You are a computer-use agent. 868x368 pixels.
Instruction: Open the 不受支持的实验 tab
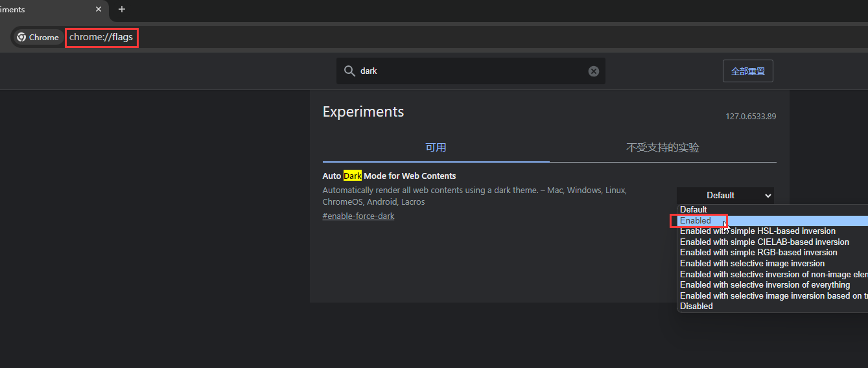pos(663,148)
